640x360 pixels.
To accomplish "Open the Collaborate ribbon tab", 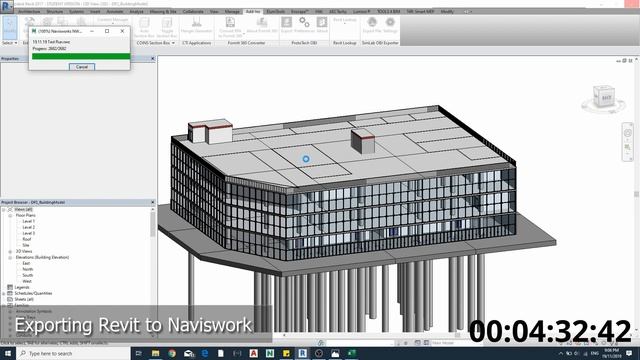I will (x=193, y=12).
